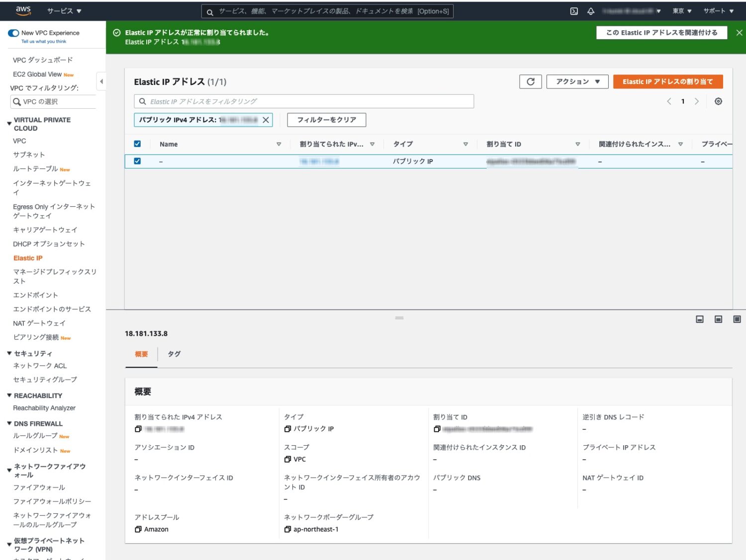Open ルートテーブル in sidebar
The width and height of the screenshot is (746, 560).
tap(35, 169)
